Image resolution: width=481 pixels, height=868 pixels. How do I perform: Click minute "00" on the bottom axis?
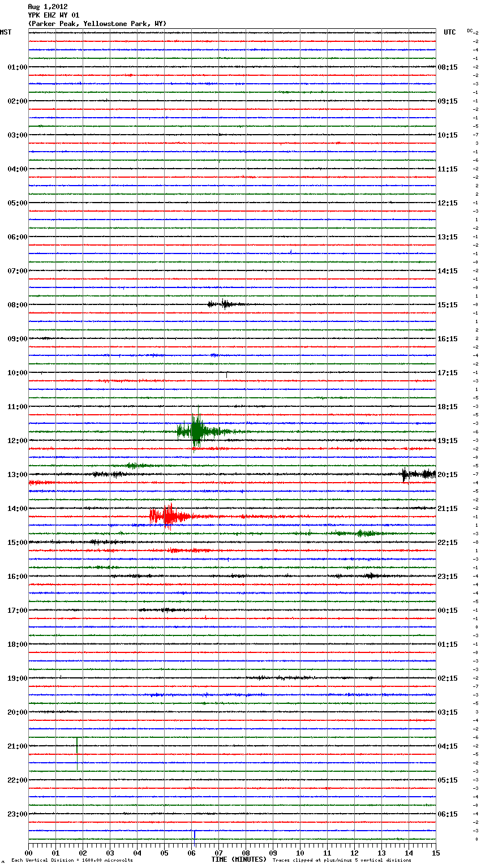pos(28,853)
